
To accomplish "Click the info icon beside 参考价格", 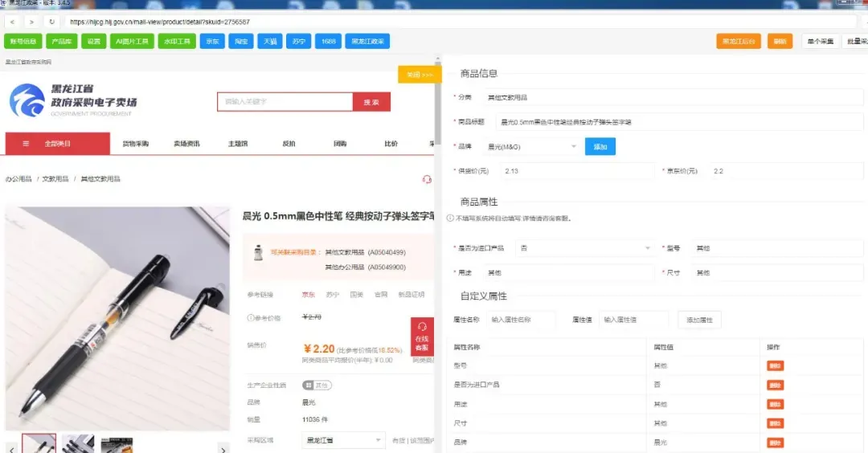I will pyautogui.click(x=250, y=318).
